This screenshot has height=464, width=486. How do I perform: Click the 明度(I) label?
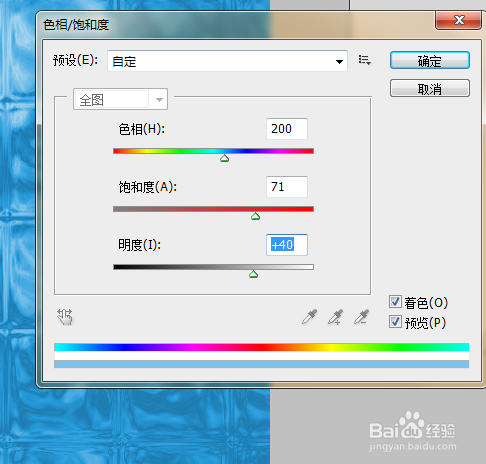tap(140, 245)
